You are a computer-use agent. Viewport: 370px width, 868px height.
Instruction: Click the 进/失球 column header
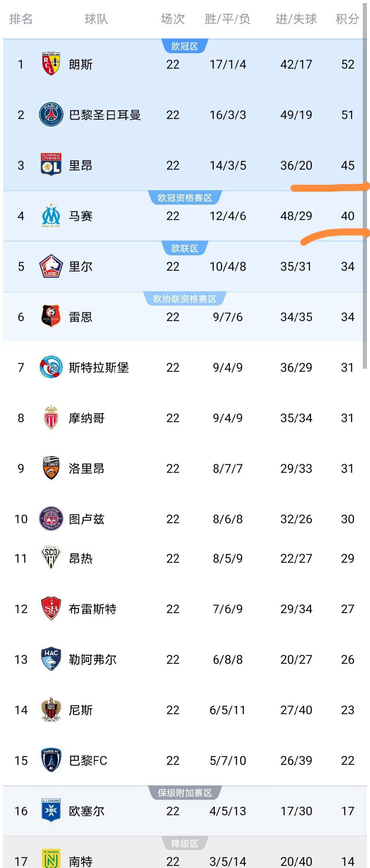[x=296, y=19]
